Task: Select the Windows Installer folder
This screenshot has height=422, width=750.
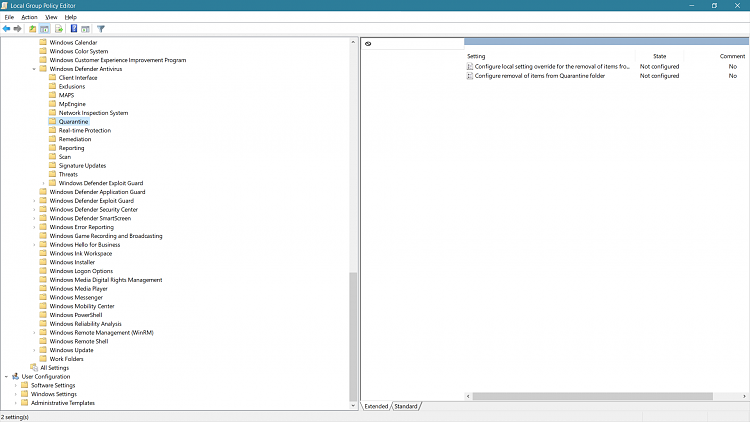Action: tap(72, 262)
